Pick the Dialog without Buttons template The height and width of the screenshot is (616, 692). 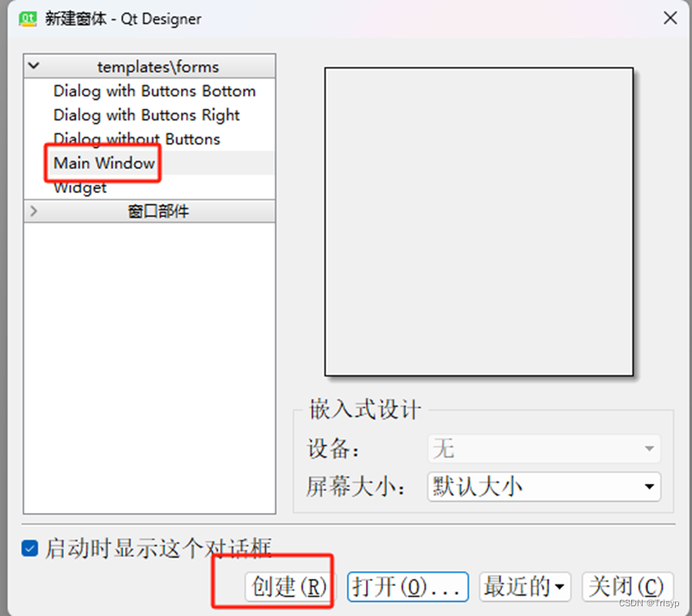pyautogui.click(x=137, y=139)
